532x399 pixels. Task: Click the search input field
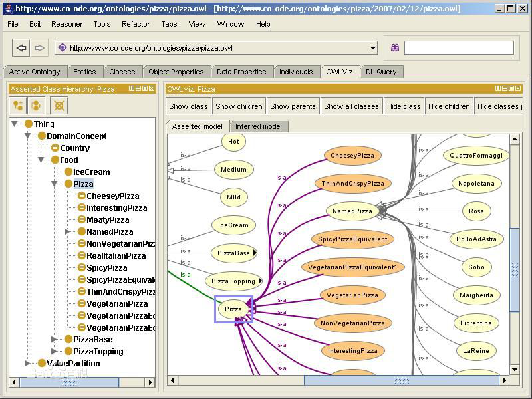pyautogui.click(x=459, y=48)
